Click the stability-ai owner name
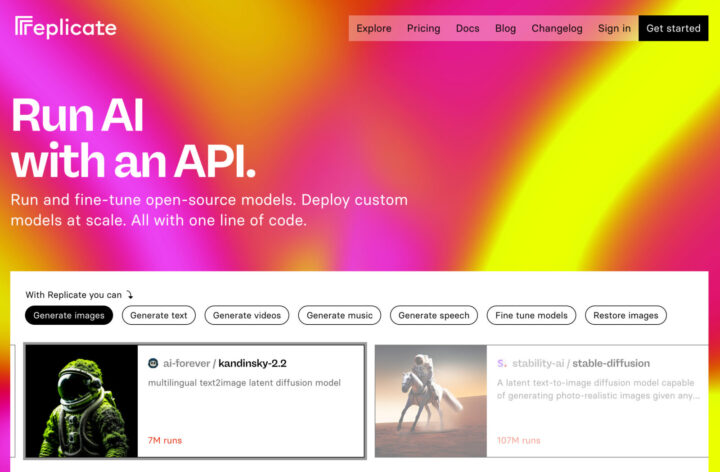The width and height of the screenshot is (720, 472). tap(538, 363)
